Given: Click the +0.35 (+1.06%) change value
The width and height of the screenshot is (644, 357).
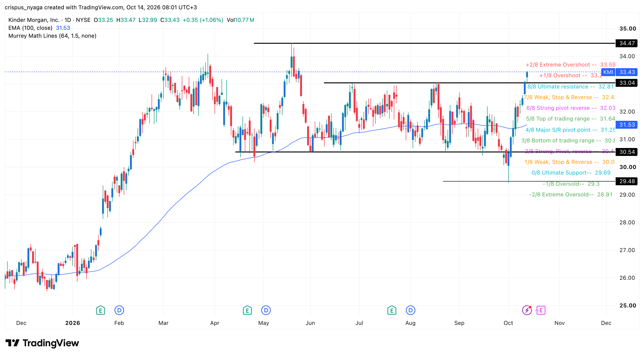Looking at the screenshot, I should coord(203,20).
